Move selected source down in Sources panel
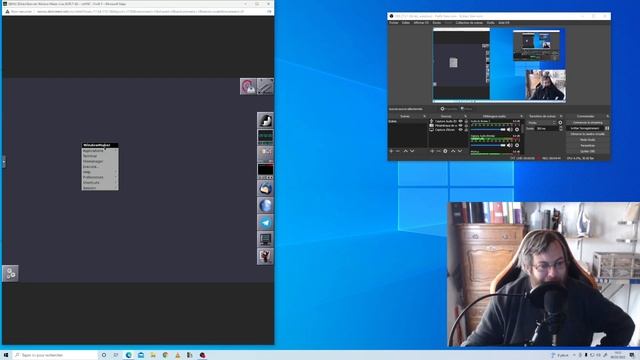Image resolution: width=640 pixels, height=360 pixels. pyautogui.click(x=460, y=151)
